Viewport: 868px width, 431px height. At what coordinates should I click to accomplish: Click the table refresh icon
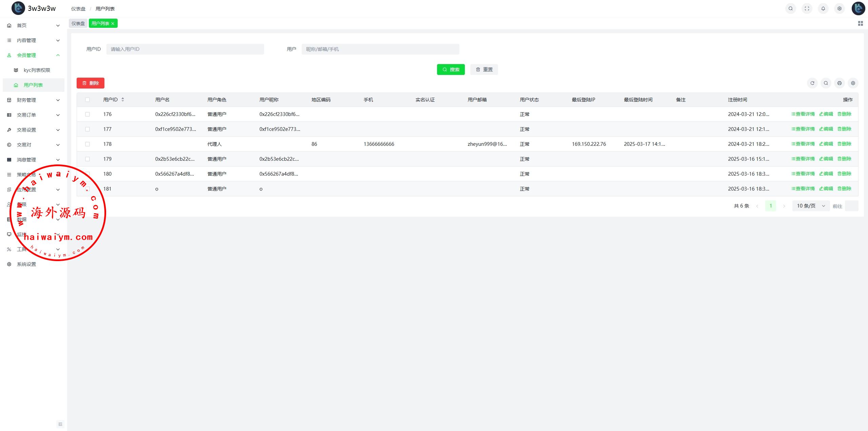[x=812, y=83]
